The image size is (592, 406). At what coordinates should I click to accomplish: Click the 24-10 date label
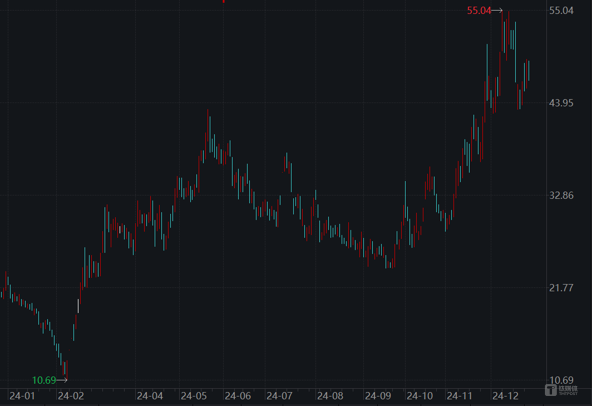(420, 396)
